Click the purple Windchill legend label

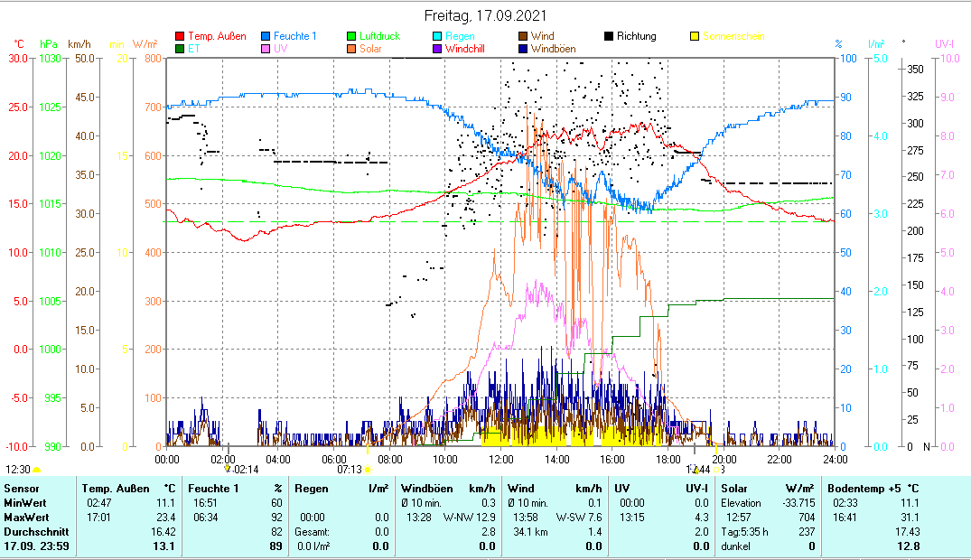coord(465,49)
